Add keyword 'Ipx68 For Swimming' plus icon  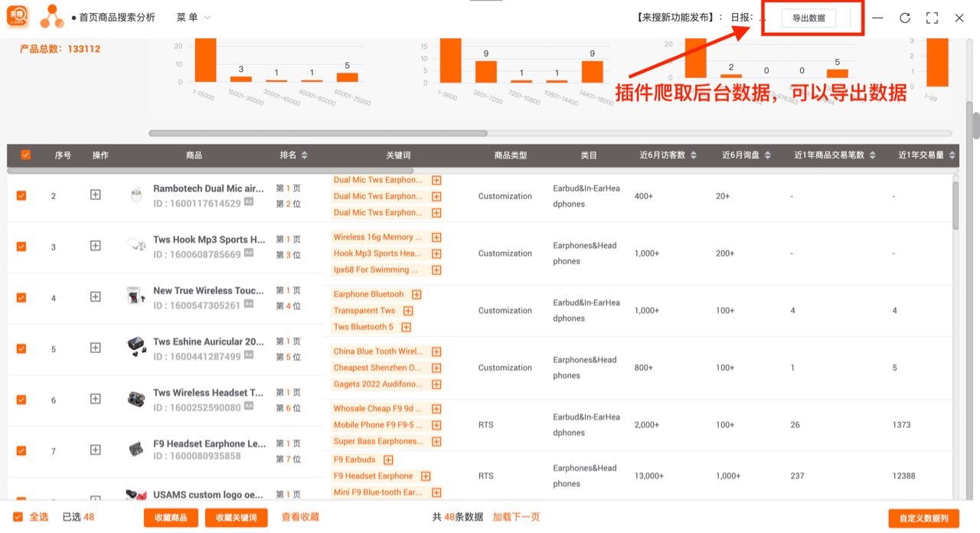436,270
